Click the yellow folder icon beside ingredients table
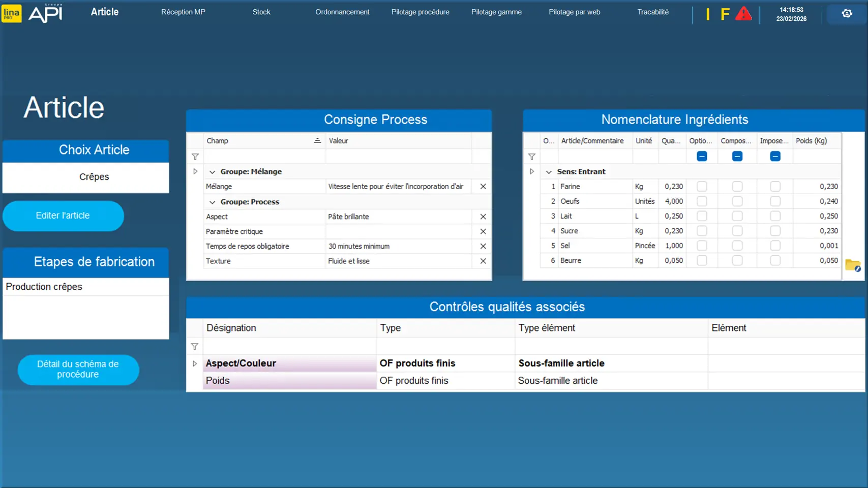The height and width of the screenshot is (488, 868). coord(852,265)
